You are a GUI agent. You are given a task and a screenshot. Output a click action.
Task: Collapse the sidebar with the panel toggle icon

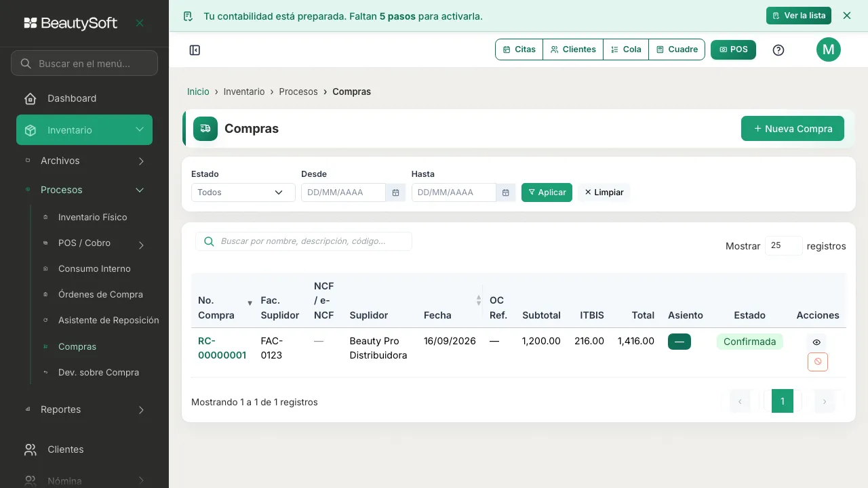pos(195,50)
